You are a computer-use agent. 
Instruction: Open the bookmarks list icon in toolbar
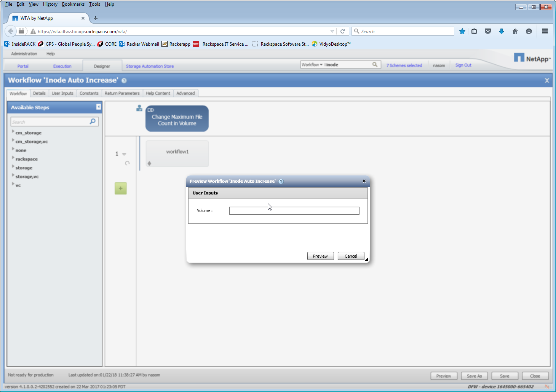tap(474, 31)
